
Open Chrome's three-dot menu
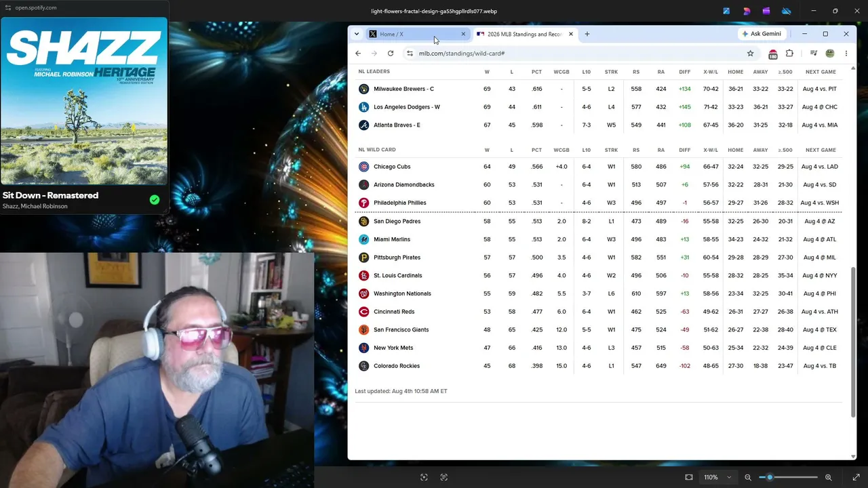[846, 54]
